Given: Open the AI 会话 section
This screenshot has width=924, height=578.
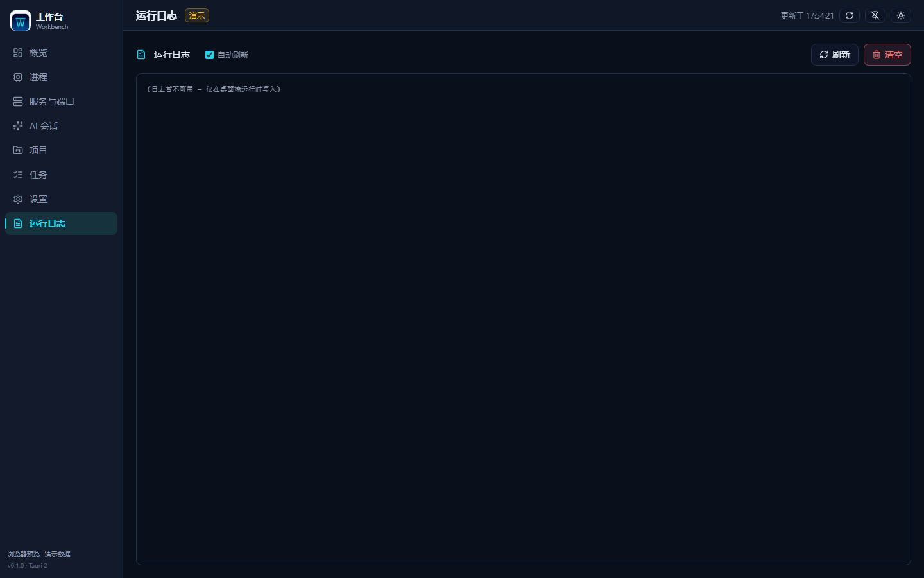Looking at the screenshot, I should tap(61, 126).
